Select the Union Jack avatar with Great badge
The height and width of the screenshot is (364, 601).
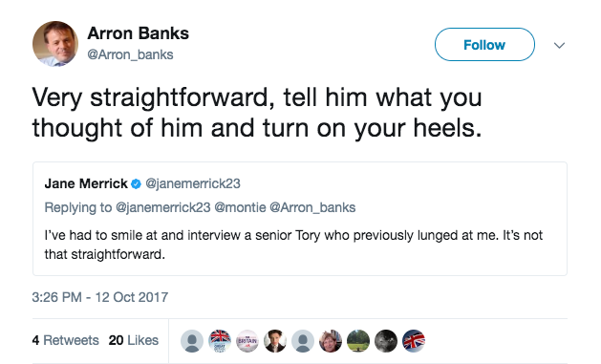point(220,341)
